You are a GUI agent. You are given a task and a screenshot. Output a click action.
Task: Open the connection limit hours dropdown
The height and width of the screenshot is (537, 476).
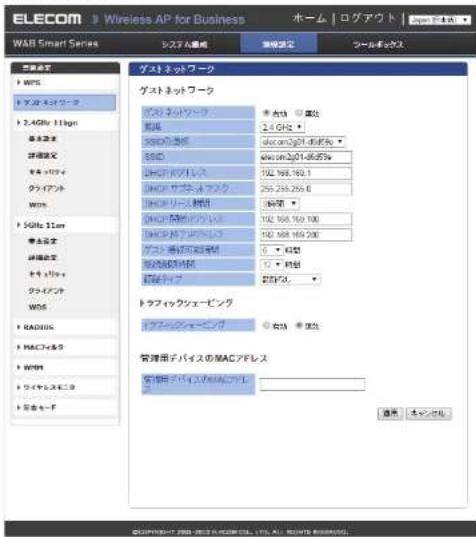272,265
